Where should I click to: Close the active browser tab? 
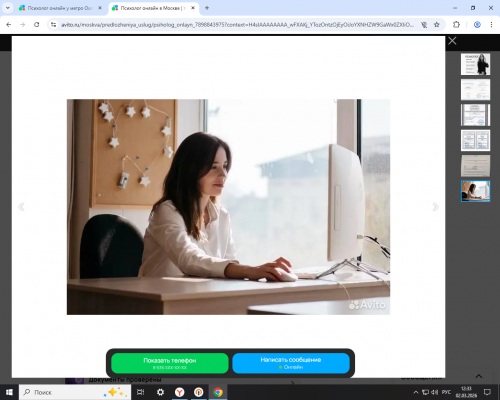click(193, 8)
